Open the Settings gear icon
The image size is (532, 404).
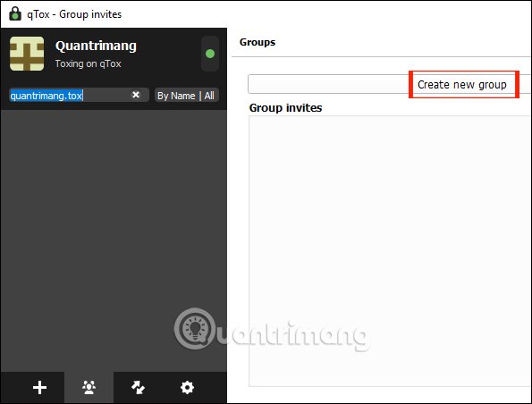187,387
